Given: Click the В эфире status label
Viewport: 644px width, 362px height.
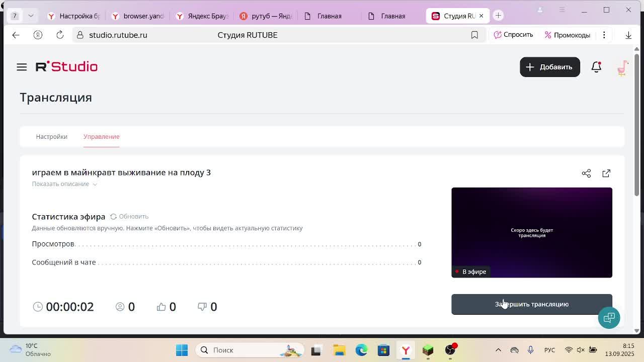Looking at the screenshot, I should (470, 271).
